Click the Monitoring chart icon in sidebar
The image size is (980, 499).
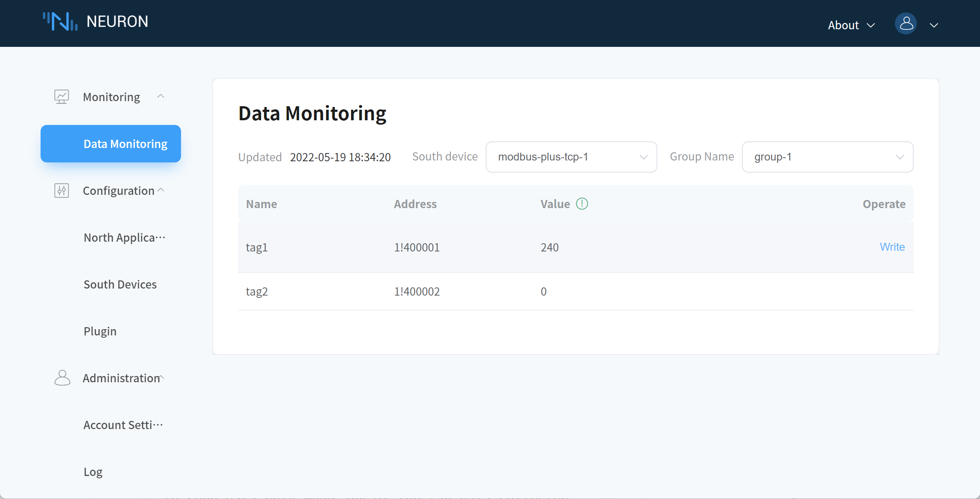(61, 96)
